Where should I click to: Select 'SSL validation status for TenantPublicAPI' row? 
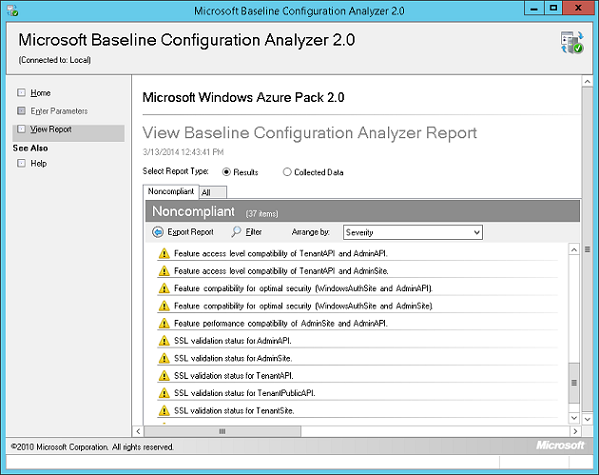coord(357,393)
